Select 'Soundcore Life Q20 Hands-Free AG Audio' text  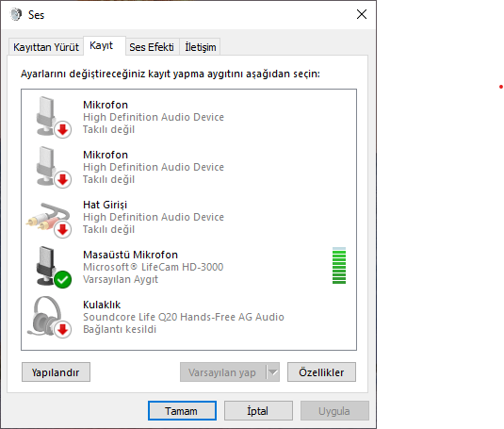(184, 317)
